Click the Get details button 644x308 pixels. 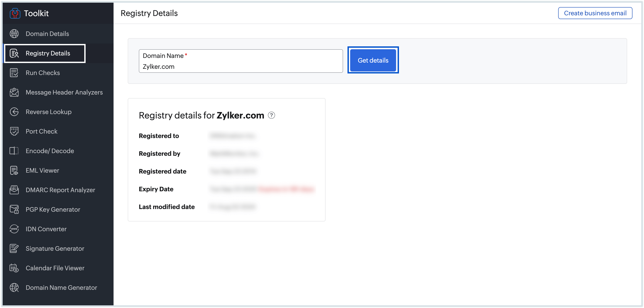click(373, 60)
